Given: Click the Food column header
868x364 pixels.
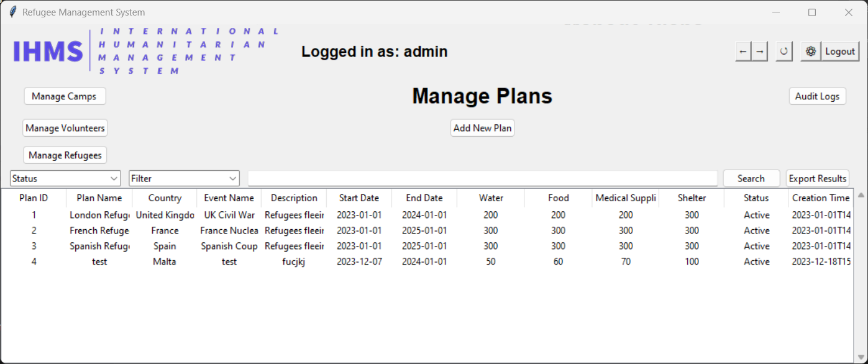Looking at the screenshot, I should [558, 198].
